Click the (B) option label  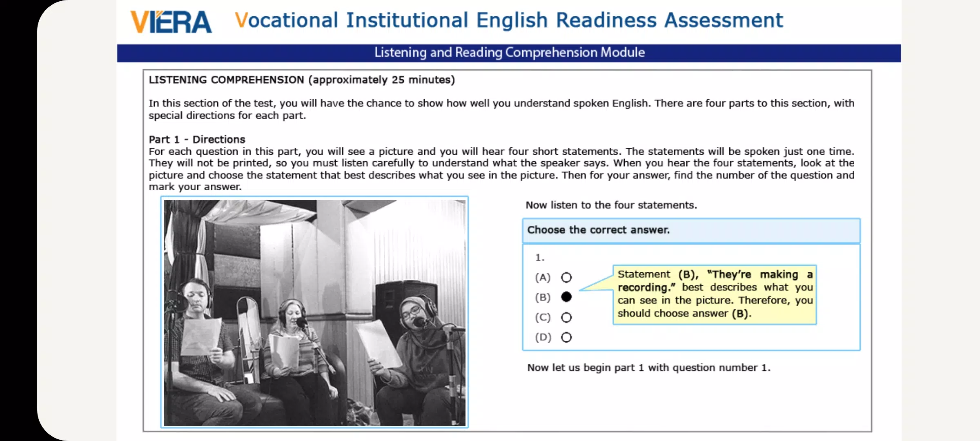[543, 297]
